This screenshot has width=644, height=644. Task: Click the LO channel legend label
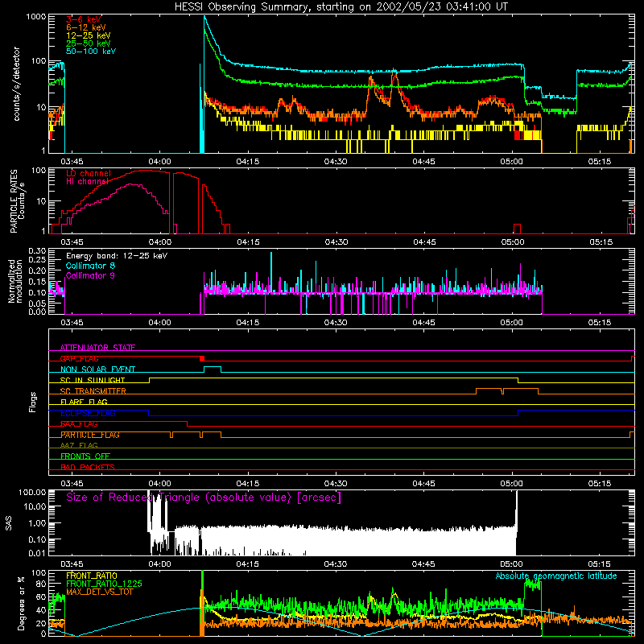[89, 173]
